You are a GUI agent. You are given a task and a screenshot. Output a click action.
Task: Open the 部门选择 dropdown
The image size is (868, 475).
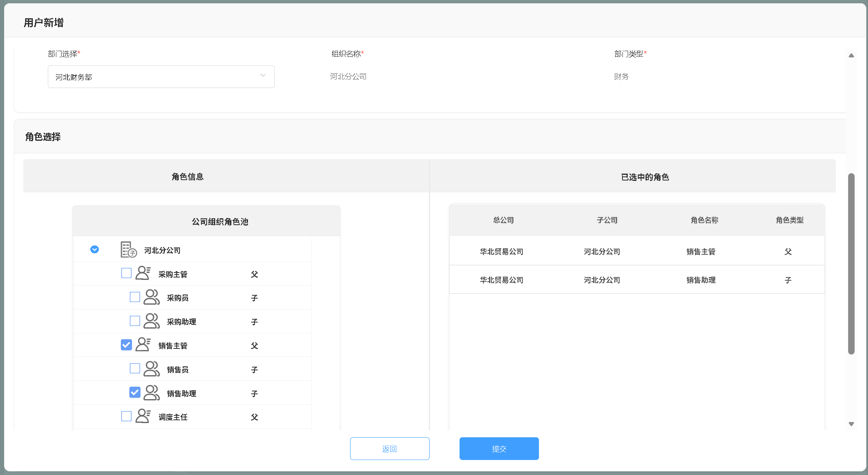point(161,77)
